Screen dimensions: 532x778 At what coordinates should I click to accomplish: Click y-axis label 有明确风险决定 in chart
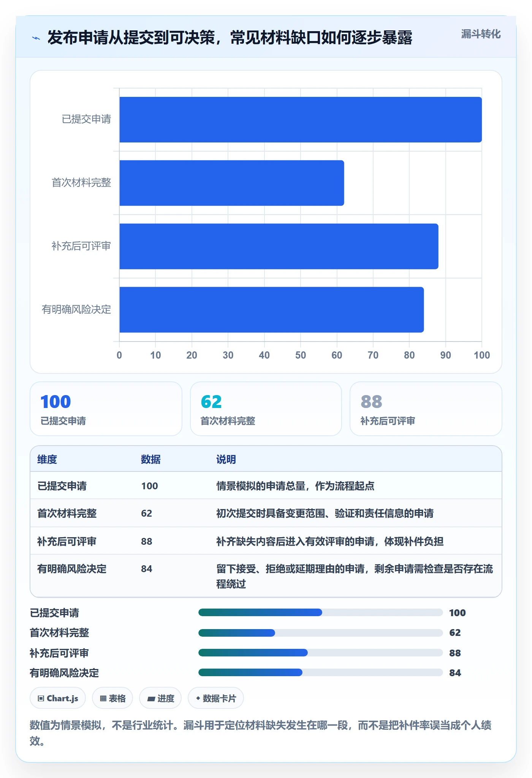pyautogui.click(x=77, y=310)
